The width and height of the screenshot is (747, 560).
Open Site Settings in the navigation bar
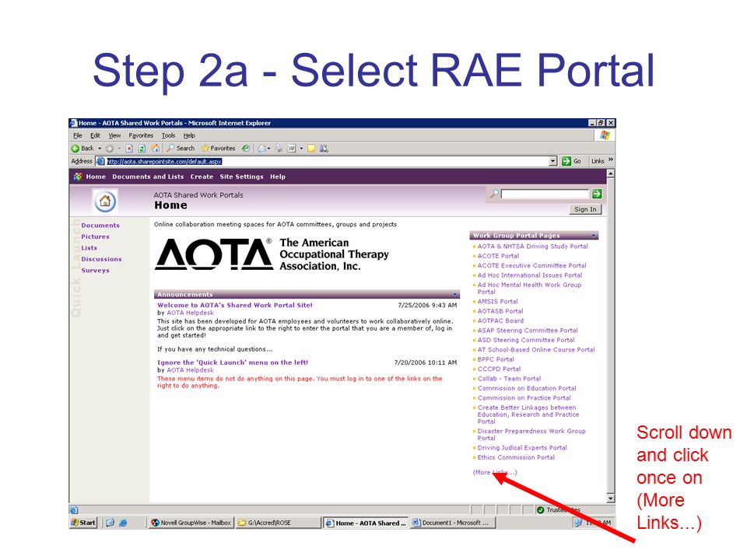[x=241, y=177]
